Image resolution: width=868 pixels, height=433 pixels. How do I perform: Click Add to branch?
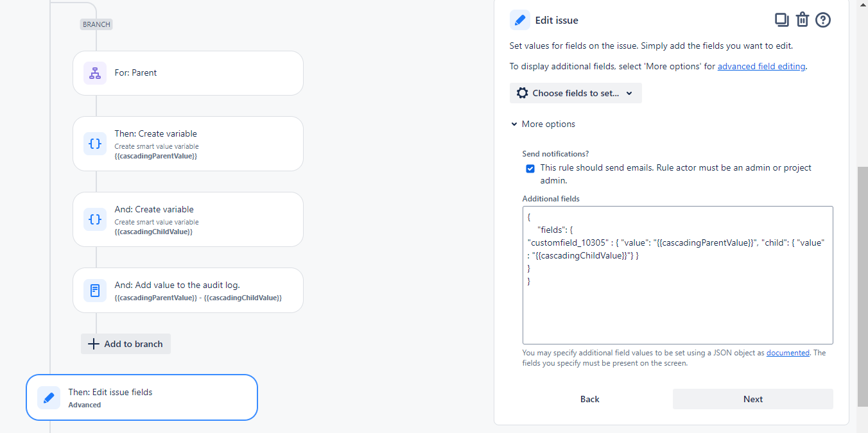tap(125, 344)
